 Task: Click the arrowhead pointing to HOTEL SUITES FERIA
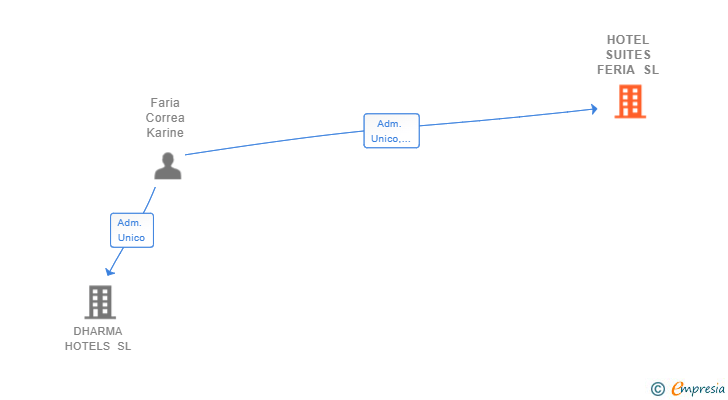tap(594, 109)
